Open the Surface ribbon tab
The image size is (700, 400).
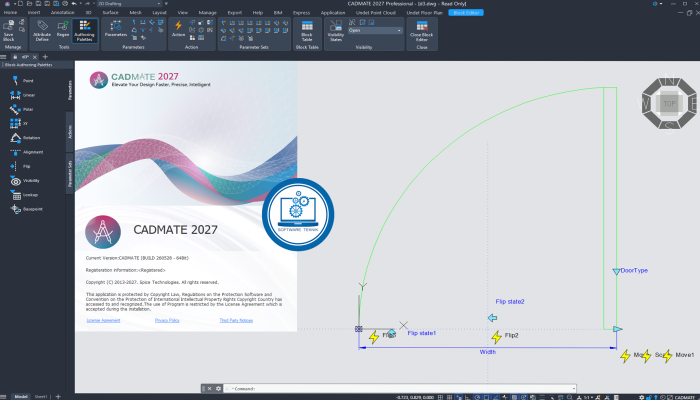coord(110,12)
